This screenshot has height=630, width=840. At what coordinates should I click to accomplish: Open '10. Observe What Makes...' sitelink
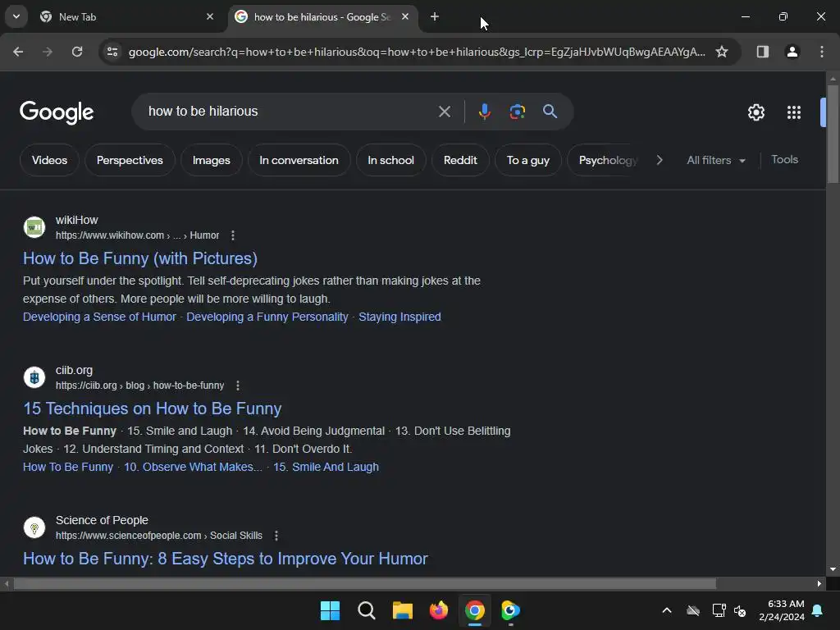193,467
